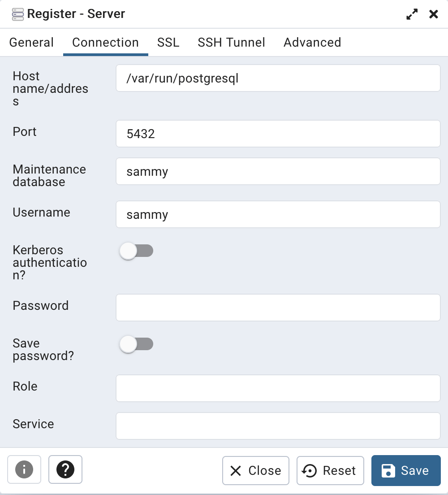Click the circular arrow icon on Reset

(310, 470)
